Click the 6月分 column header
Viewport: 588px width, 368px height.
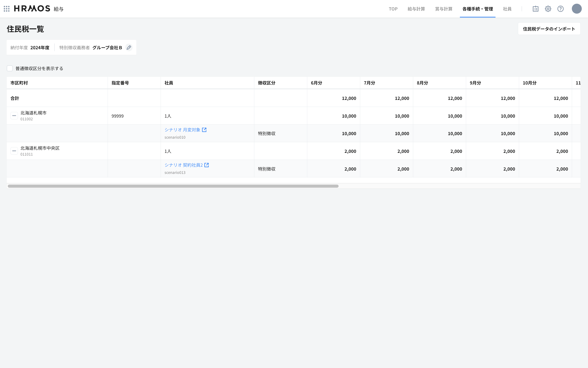pos(316,83)
